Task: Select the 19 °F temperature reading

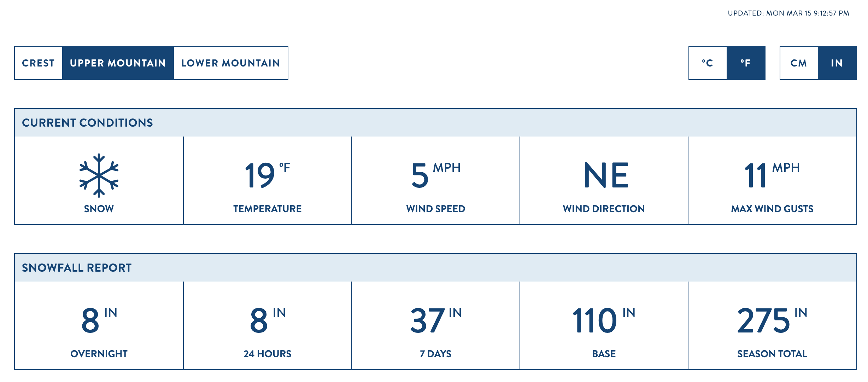Action: [x=267, y=175]
